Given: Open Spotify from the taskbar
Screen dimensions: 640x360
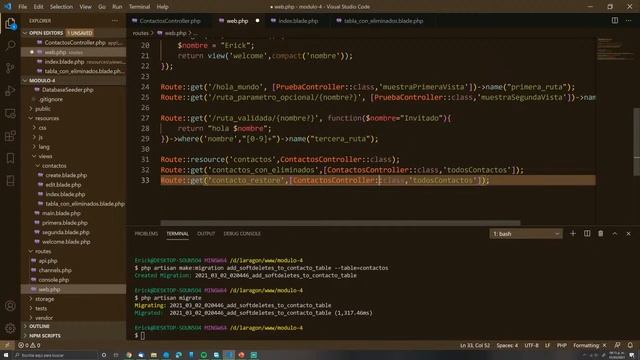Looking at the screenshot, I should click(204, 355).
